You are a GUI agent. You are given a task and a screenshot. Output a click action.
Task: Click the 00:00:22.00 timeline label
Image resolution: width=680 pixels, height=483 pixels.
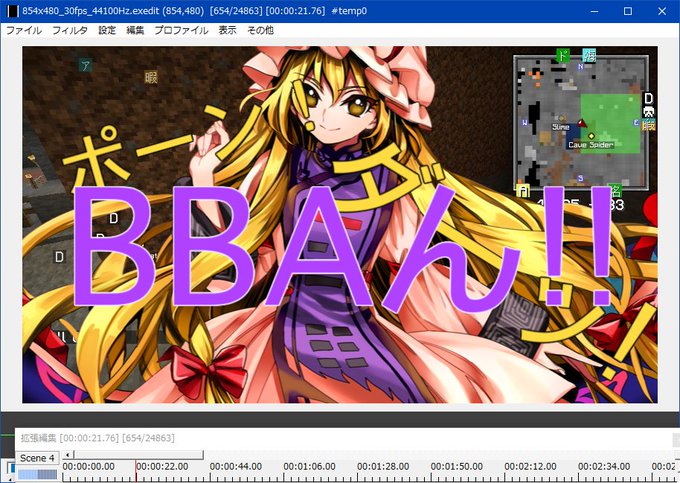[162, 467]
